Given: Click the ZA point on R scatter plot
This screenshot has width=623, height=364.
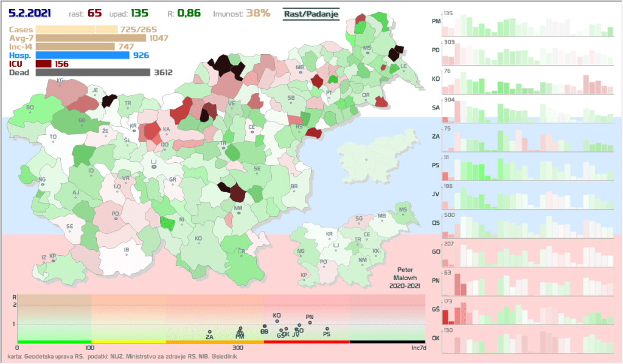Looking at the screenshot, I should point(209,332).
